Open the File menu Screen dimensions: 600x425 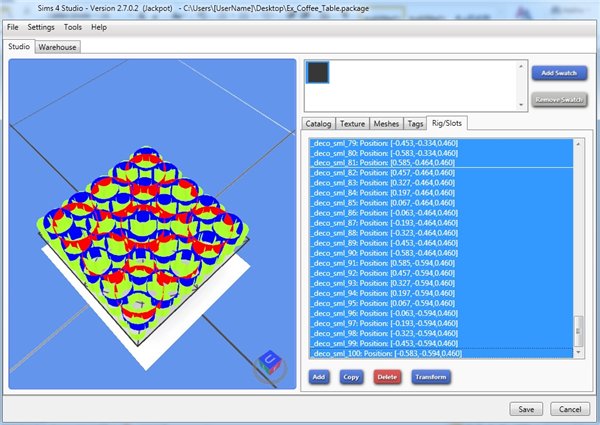13,27
